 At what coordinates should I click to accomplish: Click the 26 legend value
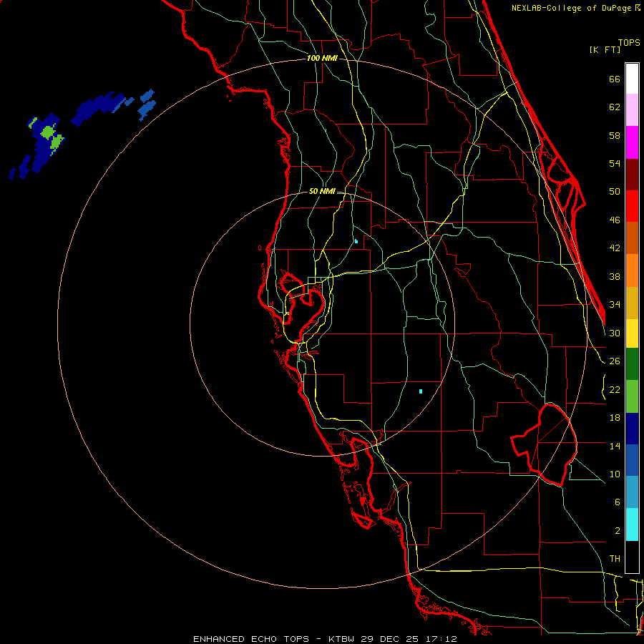pyautogui.click(x=615, y=361)
